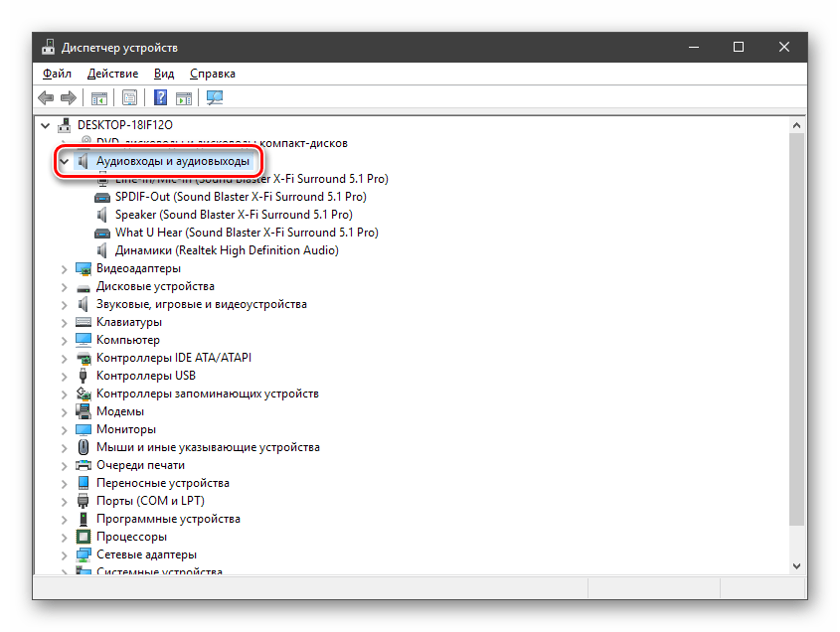The width and height of the screenshot is (840, 632).
Task: Click the blue Help question mark icon
Action: pyautogui.click(x=160, y=97)
